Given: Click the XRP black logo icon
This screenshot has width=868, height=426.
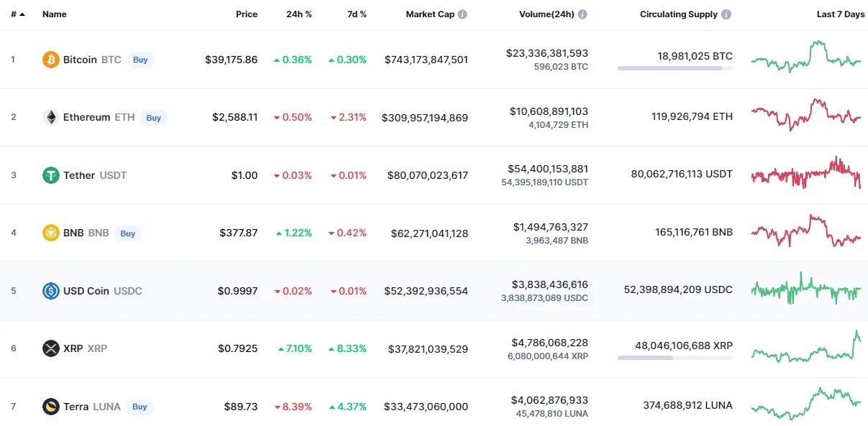Looking at the screenshot, I should [x=50, y=348].
